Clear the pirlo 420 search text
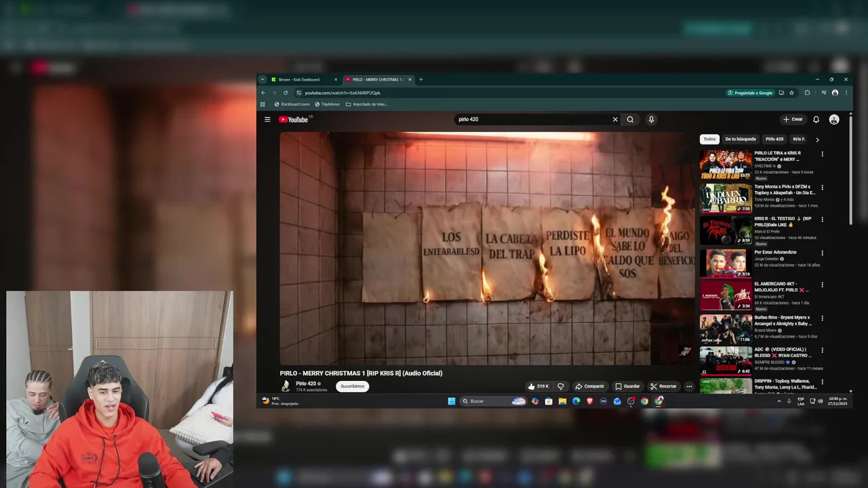The width and height of the screenshot is (868, 488). tap(615, 119)
